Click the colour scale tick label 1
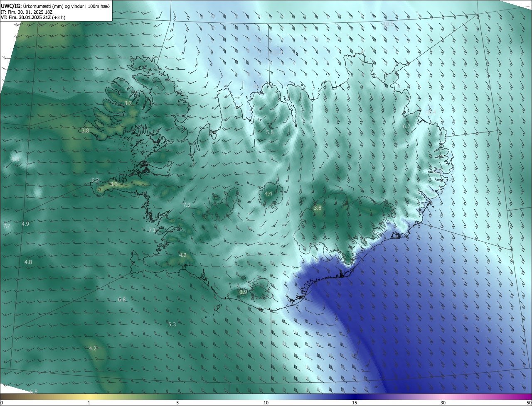 tap(89, 403)
